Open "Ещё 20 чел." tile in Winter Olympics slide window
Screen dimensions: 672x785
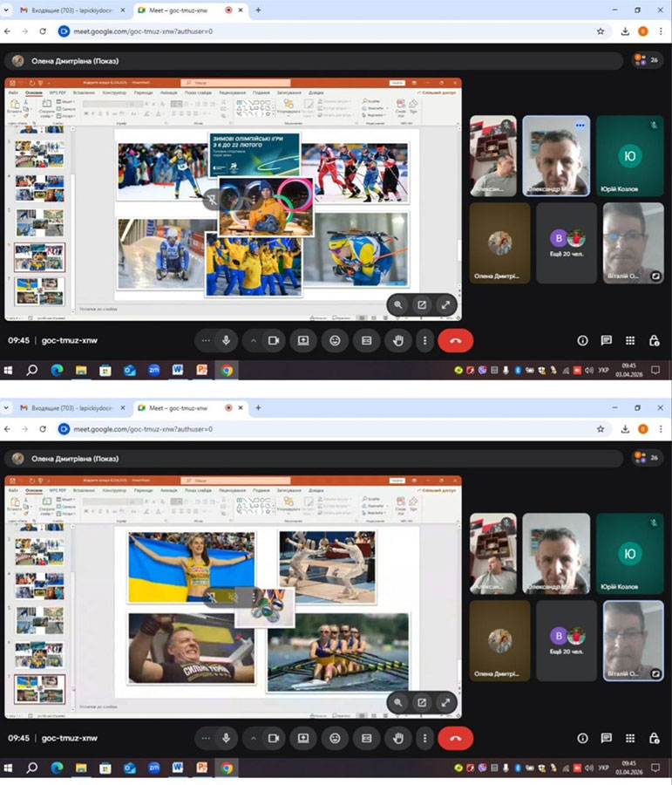pyautogui.click(x=567, y=242)
